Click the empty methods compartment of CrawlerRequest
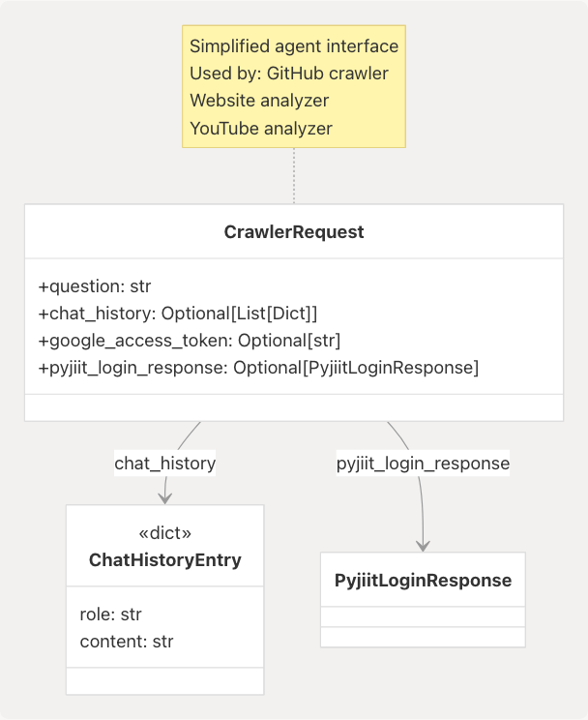The width and height of the screenshot is (588, 720). 294,407
